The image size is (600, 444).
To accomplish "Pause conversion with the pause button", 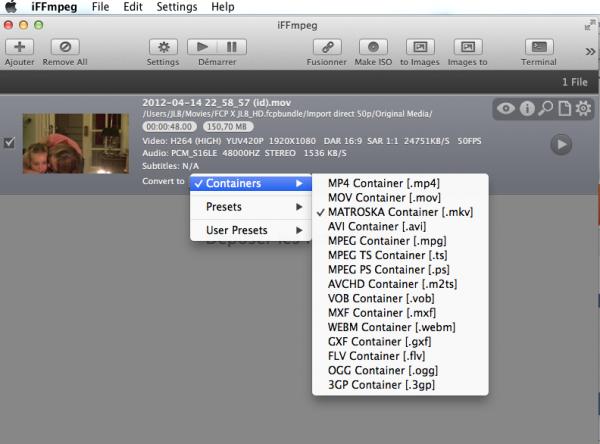I will [232, 47].
